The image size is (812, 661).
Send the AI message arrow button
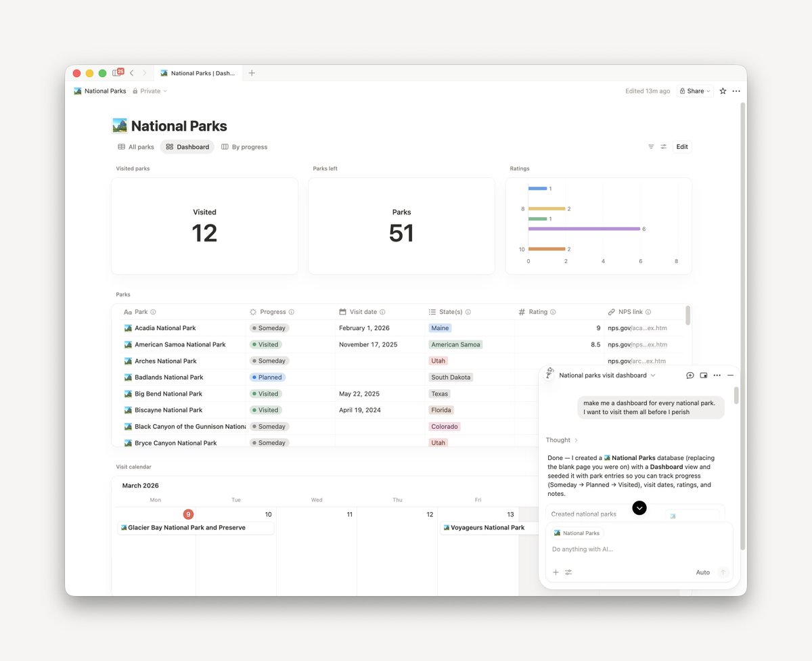[723, 572]
